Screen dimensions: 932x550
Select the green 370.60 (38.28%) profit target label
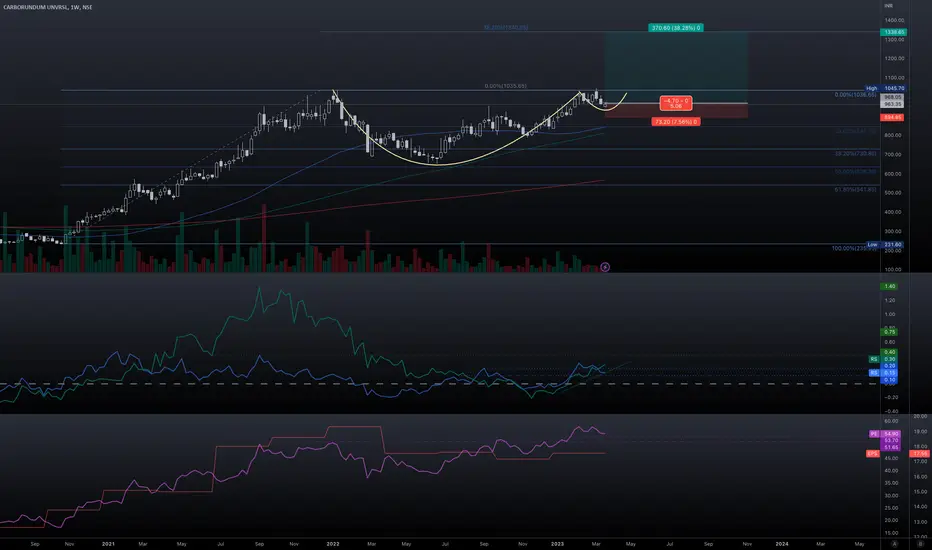(x=676, y=28)
